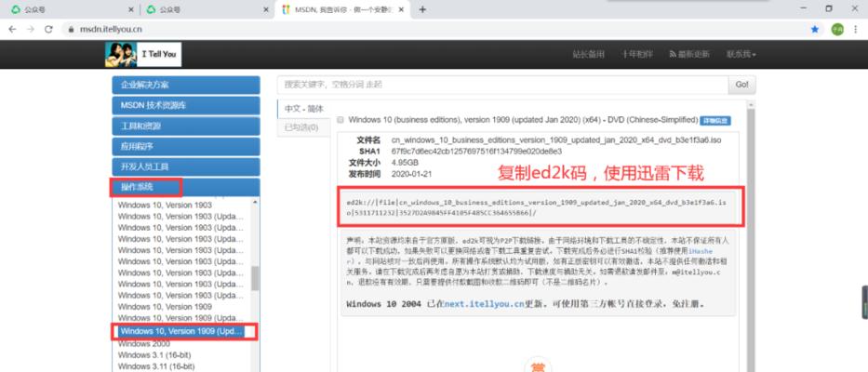Click the right-hand page vertical scrollbar

tap(751, 238)
